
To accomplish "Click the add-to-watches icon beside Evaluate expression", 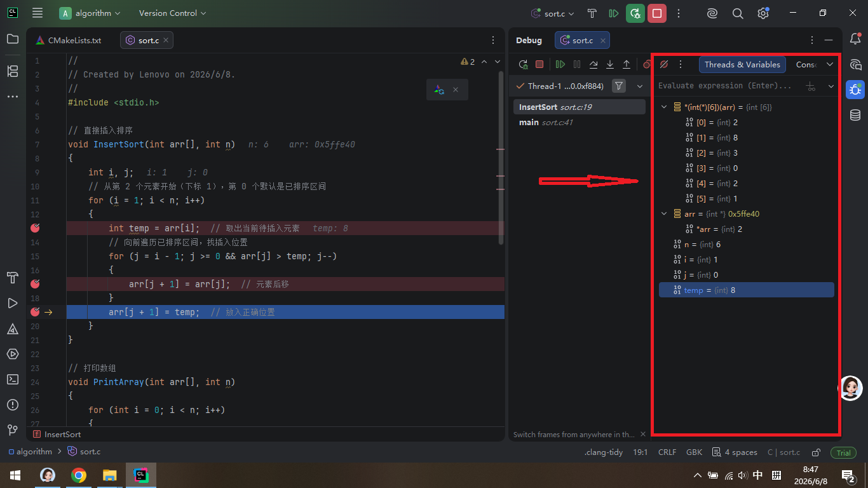I will [x=810, y=86].
